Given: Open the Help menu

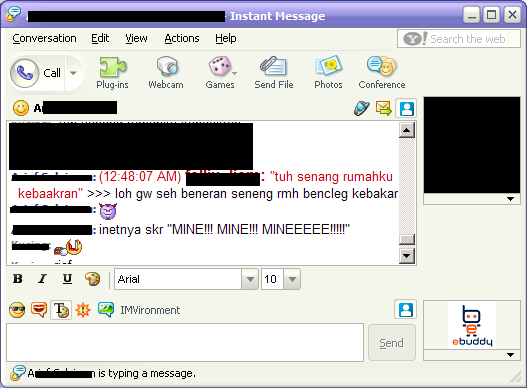Looking at the screenshot, I should click(226, 38).
